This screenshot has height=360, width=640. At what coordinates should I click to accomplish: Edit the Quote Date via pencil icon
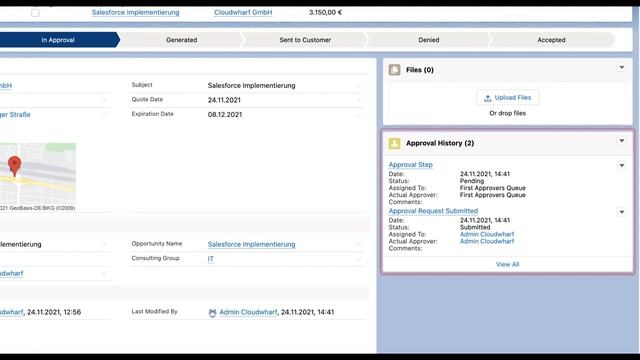359,100
